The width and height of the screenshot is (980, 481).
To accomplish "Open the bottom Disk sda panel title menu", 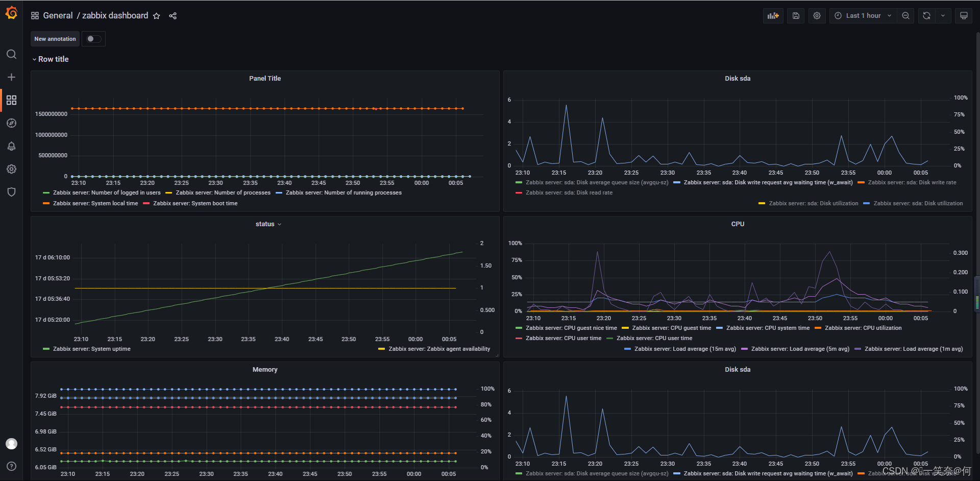I will pyautogui.click(x=738, y=370).
